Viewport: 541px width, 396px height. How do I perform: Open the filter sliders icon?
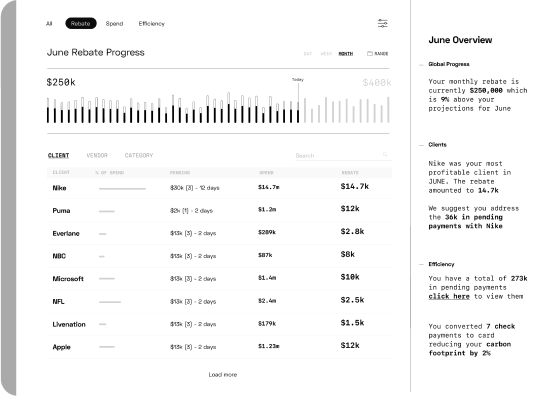coord(383,23)
